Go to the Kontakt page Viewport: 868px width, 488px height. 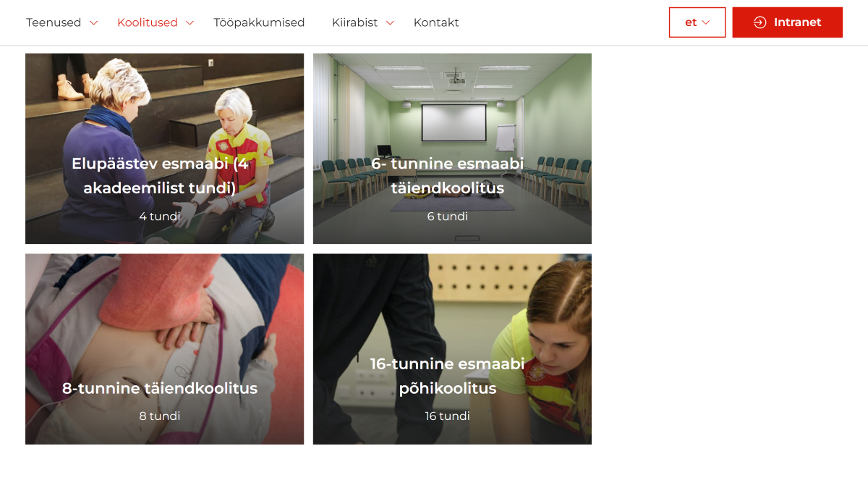(436, 22)
